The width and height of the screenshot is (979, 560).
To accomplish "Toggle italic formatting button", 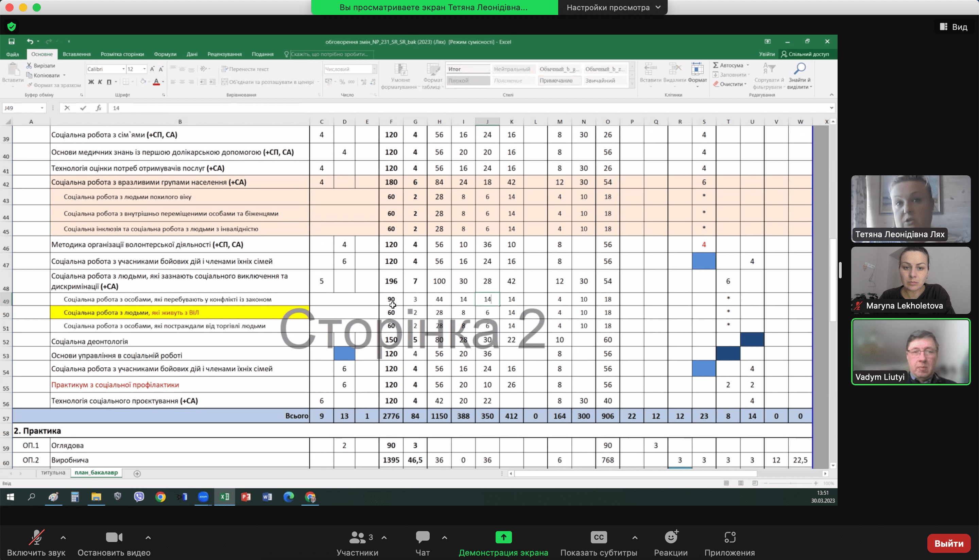I will pyautogui.click(x=100, y=82).
